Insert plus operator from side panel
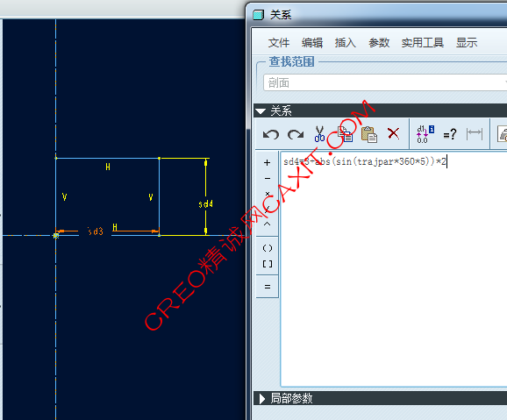This screenshot has height=420, width=507. pyautogui.click(x=267, y=162)
